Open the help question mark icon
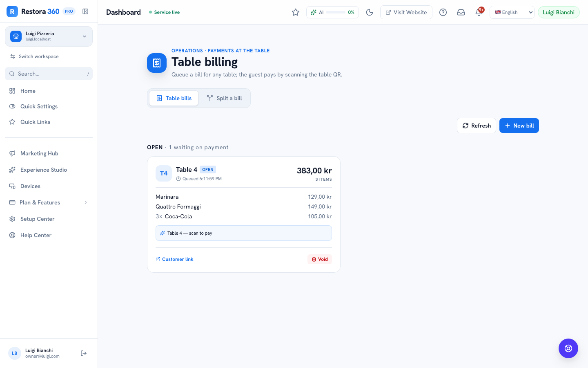Image resolution: width=588 pixels, height=368 pixels. [443, 12]
